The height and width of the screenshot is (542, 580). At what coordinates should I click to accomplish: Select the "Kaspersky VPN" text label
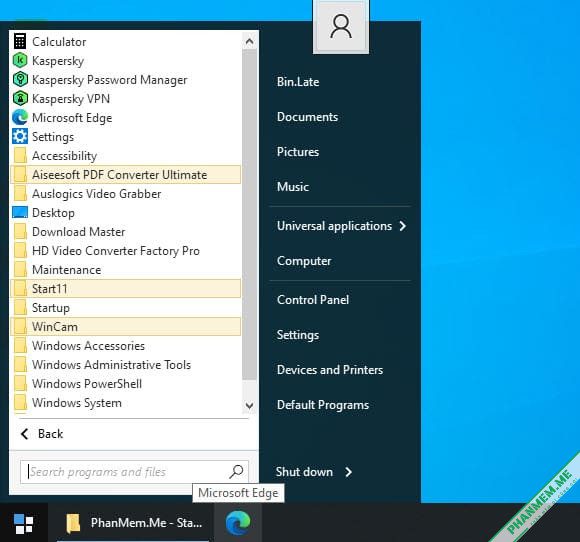pos(71,99)
